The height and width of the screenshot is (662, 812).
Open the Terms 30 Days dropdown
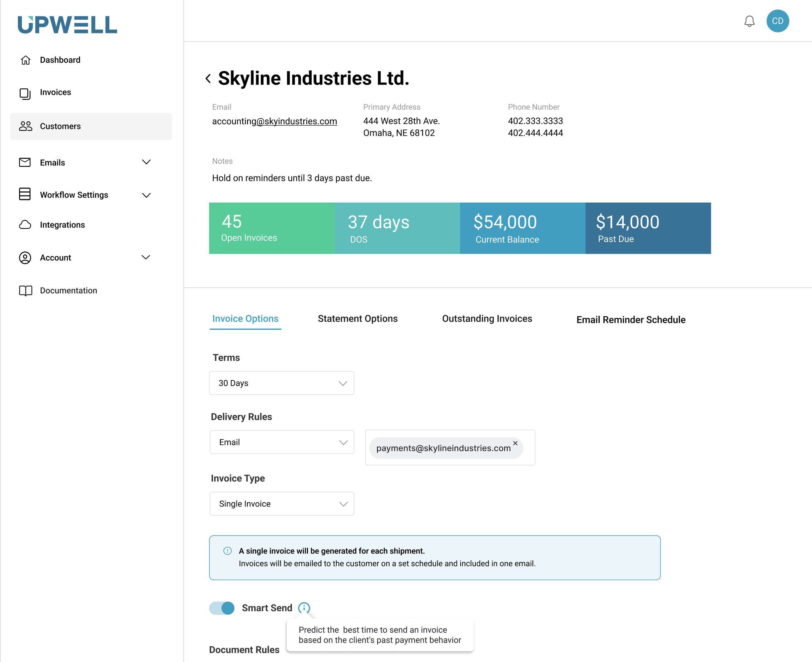pos(281,383)
